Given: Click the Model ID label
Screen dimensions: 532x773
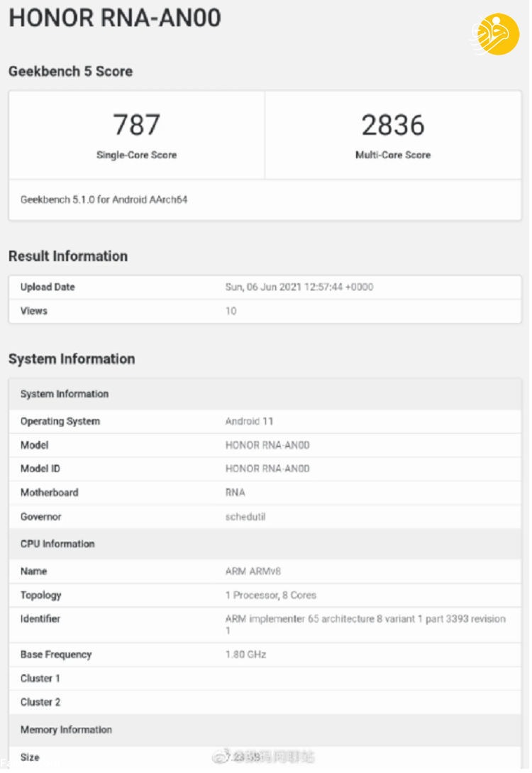Looking at the screenshot, I should [x=40, y=468].
